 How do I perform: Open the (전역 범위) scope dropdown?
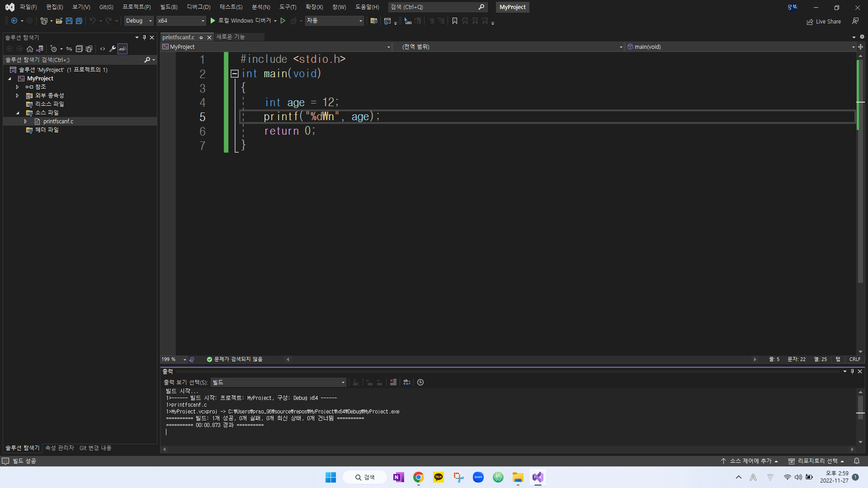coord(509,47)
